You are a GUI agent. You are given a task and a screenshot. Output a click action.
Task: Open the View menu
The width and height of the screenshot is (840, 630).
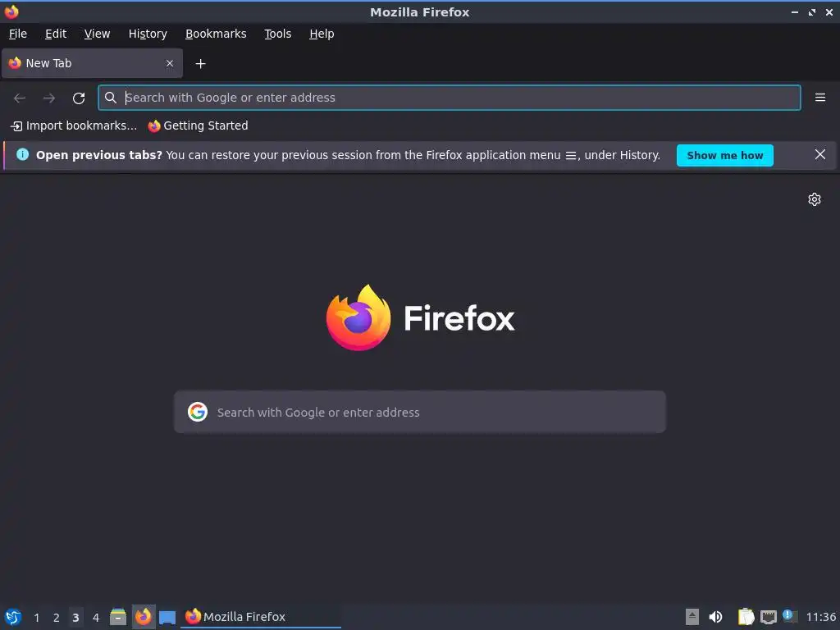coord(97,34)
